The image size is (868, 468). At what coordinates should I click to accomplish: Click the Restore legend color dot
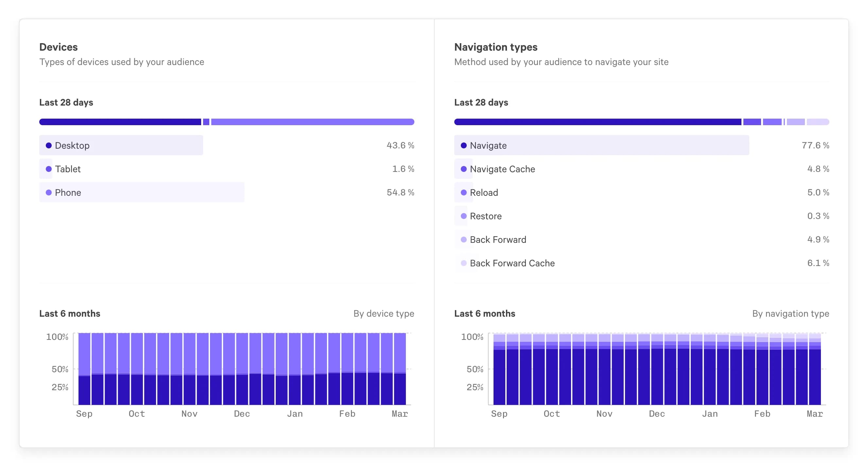[464, 216]
